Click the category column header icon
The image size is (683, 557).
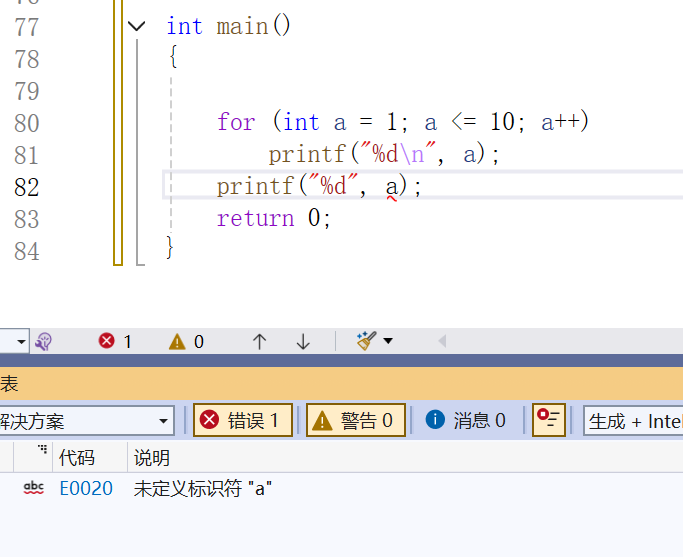(x=42, y=449)
